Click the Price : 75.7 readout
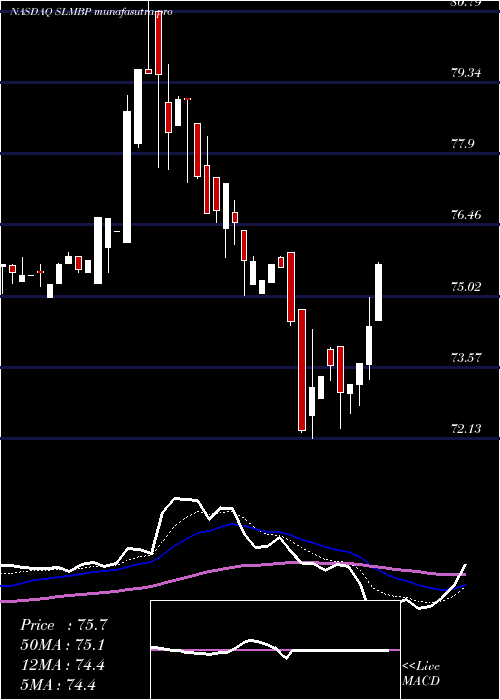Image resolution: width=500 pixels, height=700 pixels. point(63,625)
